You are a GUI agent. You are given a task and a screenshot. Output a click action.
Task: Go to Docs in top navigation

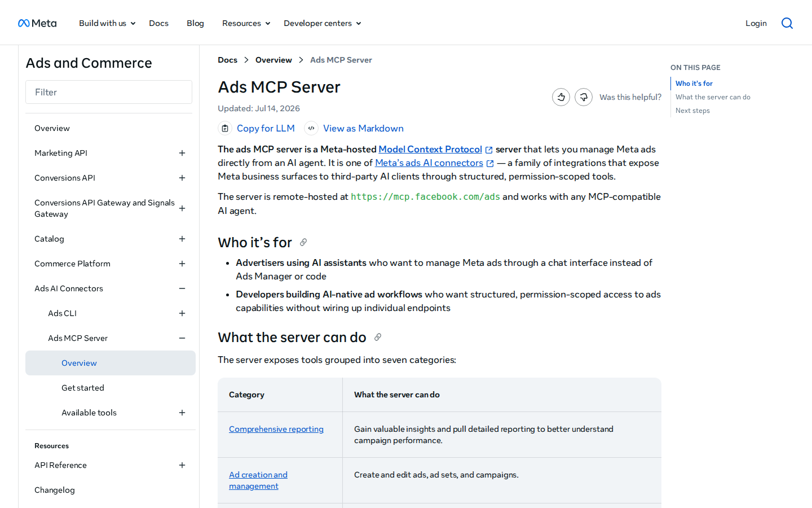click(x=158, y=23)
